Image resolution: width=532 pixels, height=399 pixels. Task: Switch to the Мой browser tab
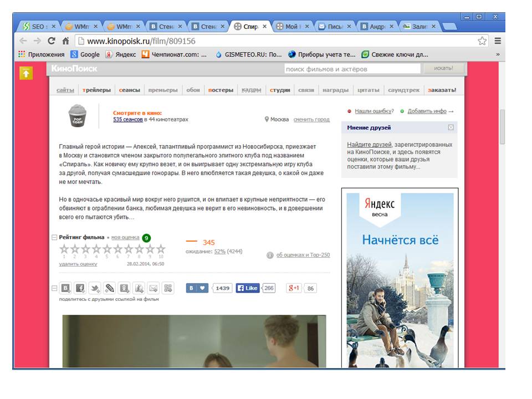tap(293, 27)
